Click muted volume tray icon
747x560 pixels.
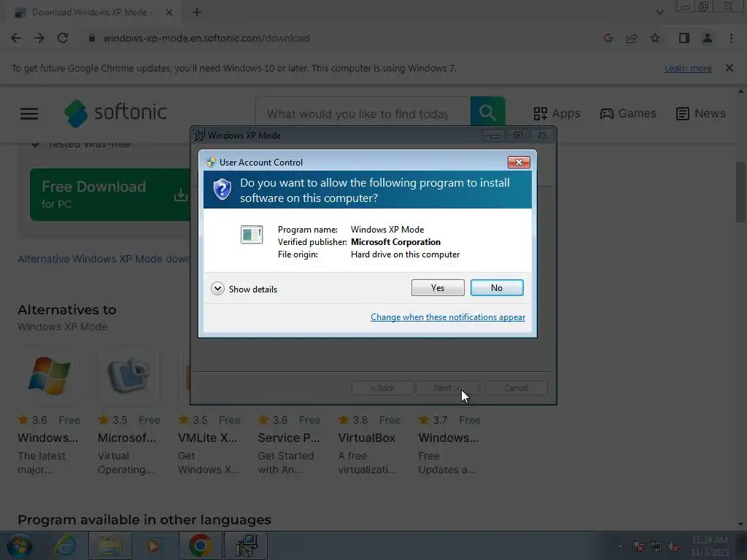(x=673, y=546)
